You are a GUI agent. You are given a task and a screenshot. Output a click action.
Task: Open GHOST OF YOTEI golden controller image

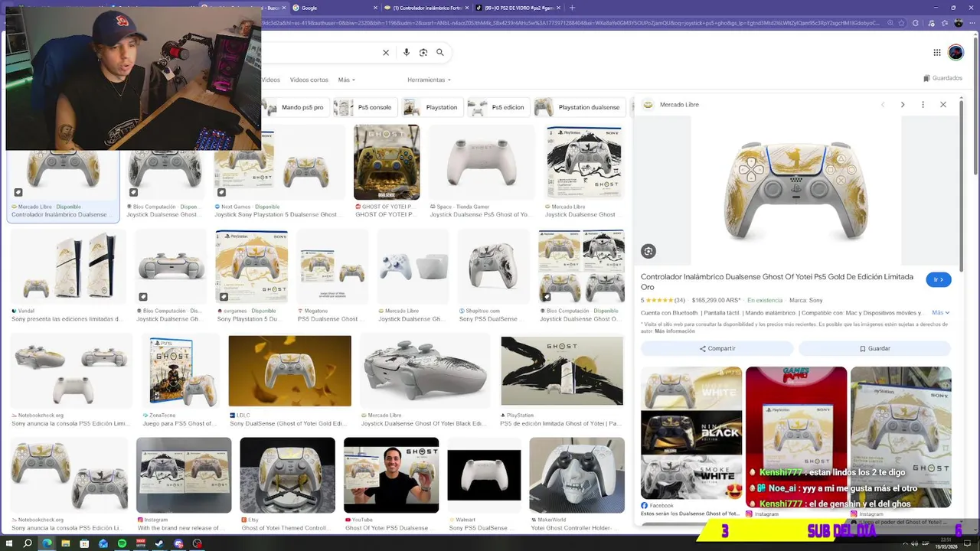point(387,162)
